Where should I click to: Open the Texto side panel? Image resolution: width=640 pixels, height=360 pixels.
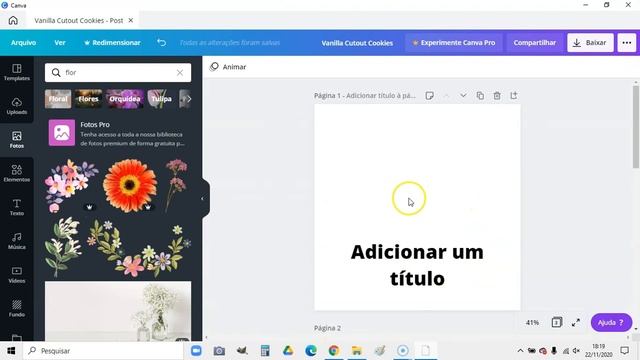(x=17, y=207)
